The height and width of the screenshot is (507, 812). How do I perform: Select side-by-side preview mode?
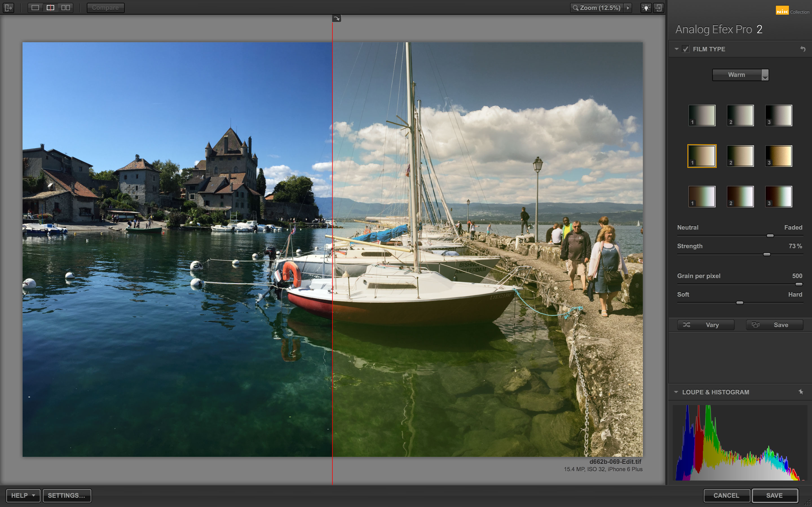(66, 8)
